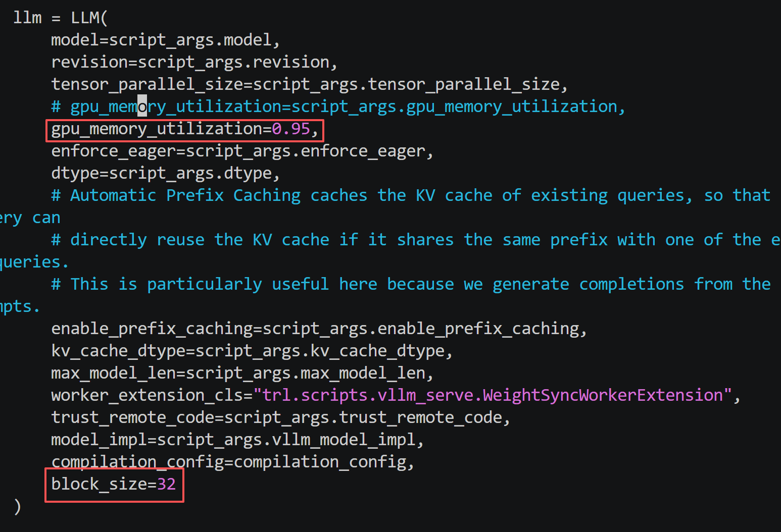The image size is (781, 532).
Task: Click the 'model=script_args.model,' line
Action: click(165, 40)
